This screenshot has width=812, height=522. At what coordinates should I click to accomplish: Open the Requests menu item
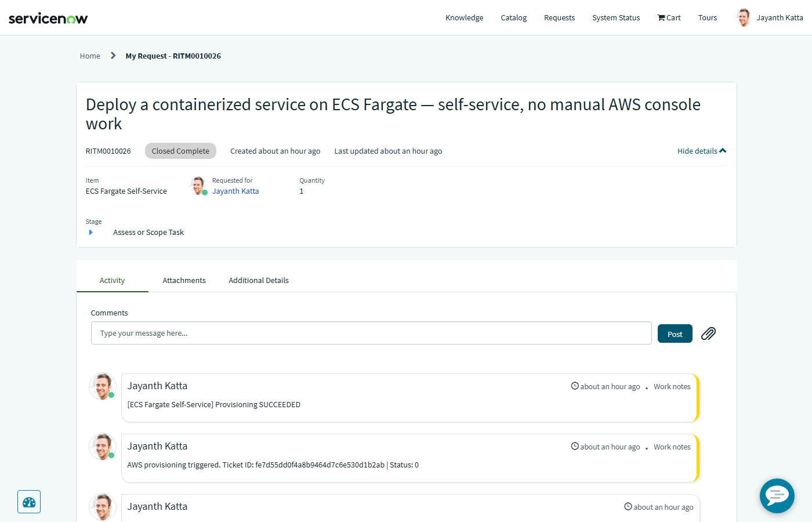point(559,17)
